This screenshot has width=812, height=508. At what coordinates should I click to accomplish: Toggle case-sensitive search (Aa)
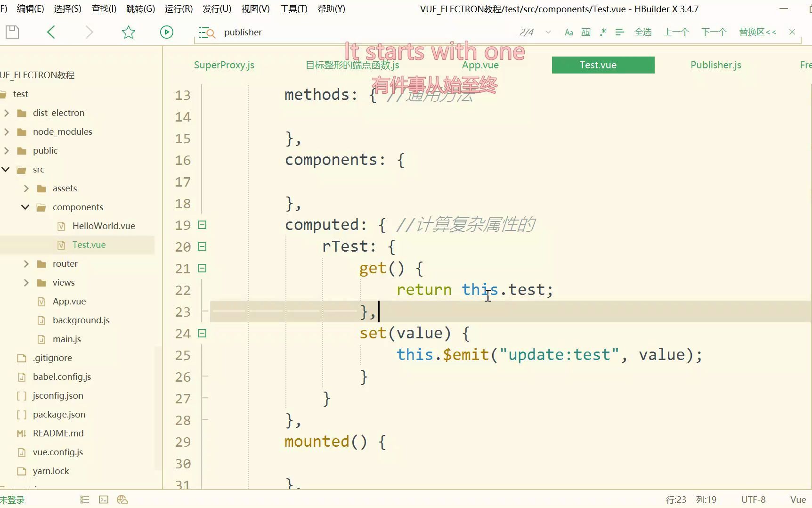[x=568, y=32]
